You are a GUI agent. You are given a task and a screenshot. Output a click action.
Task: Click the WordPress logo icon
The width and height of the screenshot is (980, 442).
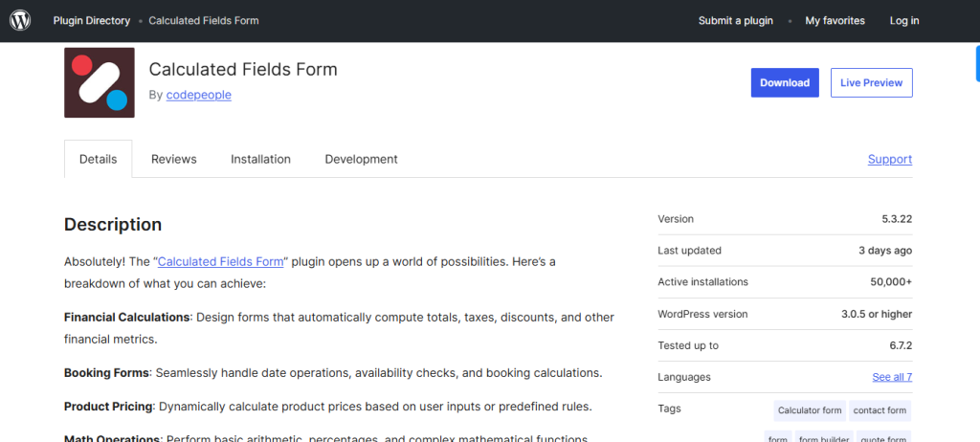[20, 21]
